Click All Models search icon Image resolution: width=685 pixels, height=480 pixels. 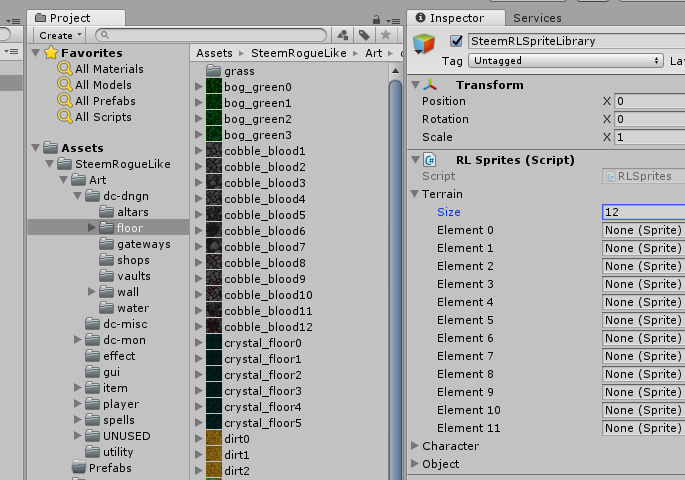point(65,84)
